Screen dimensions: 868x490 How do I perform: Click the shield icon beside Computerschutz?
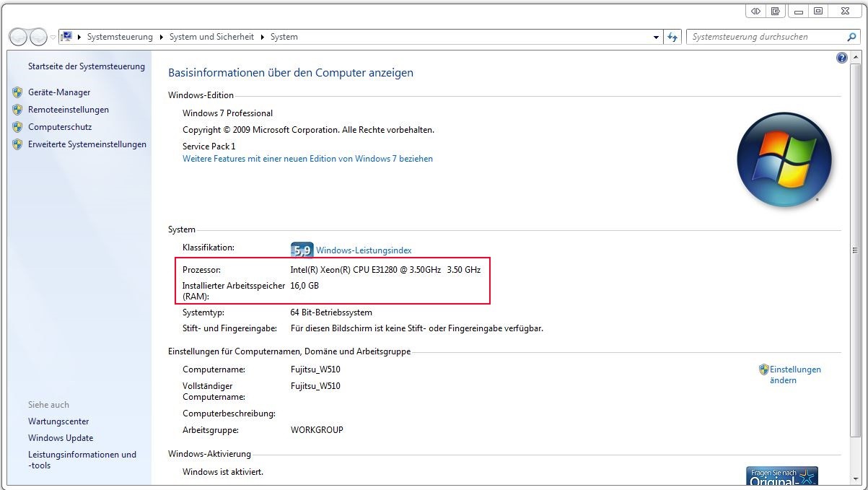17,127
